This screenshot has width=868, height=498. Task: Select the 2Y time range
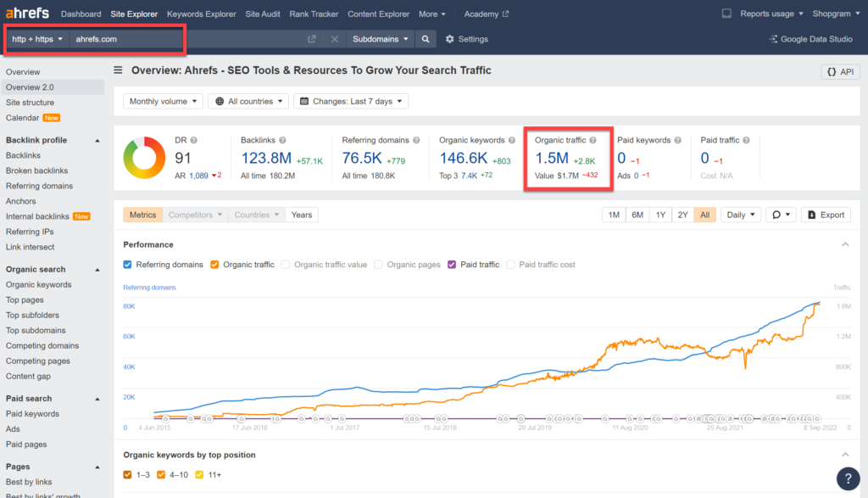pyautogui.click(x=682, y=215)
